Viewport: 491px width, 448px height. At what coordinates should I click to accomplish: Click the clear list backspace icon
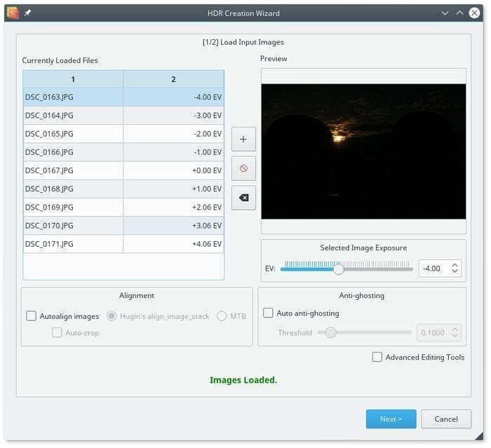click(243, 198)
